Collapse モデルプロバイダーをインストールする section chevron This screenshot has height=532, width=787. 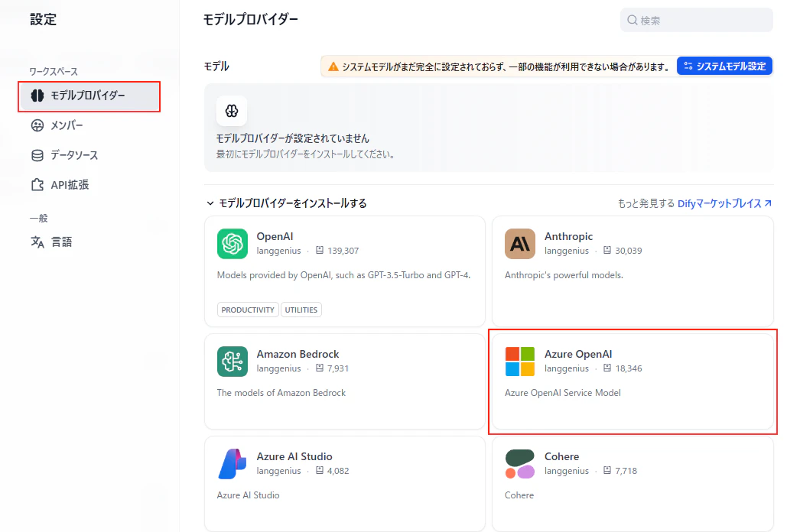click(x=210, y=203)
